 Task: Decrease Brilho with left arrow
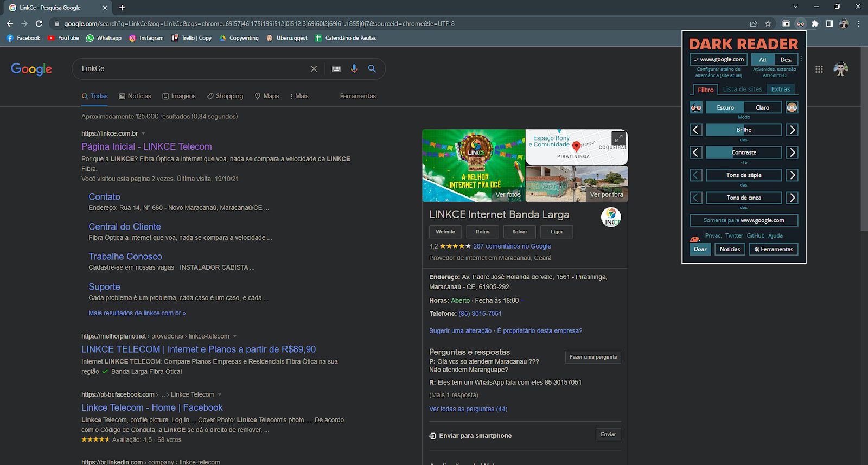[696, 130]
